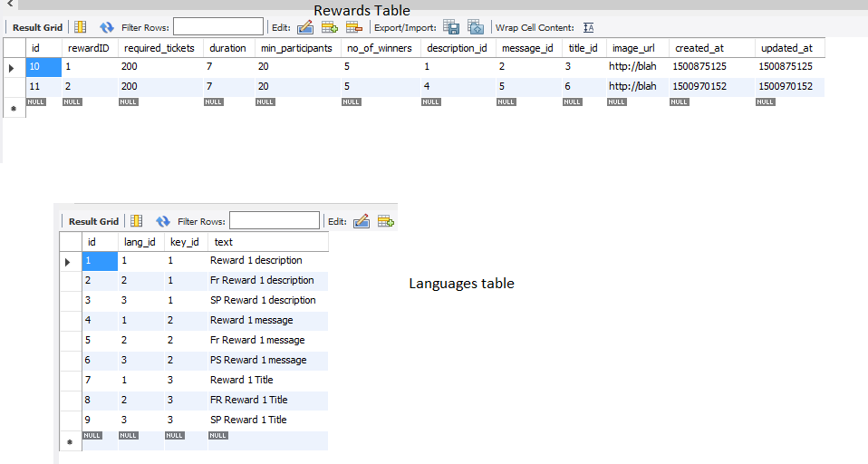Select cell 'FR Reward 1 Title'
Screen dimensions: 868x464
(x=268, y=401)
